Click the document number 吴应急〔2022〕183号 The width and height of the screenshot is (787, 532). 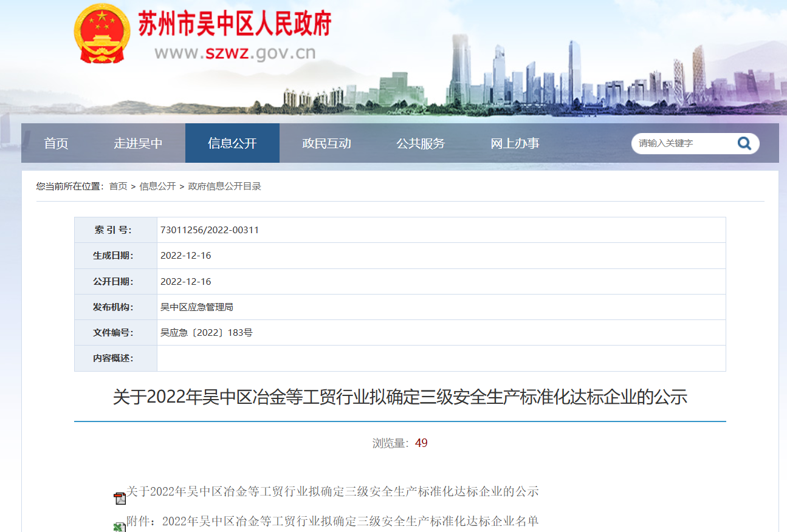coord(206,333)
